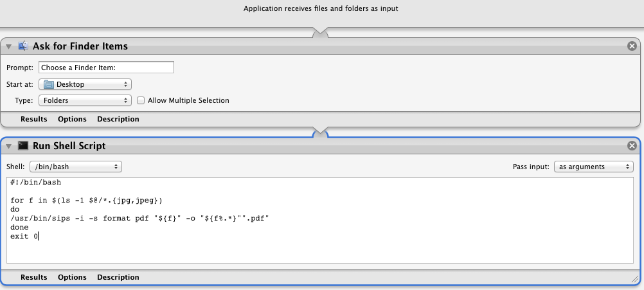Click the Finder icon beside Ask for Finder Items
Screen dimensions: 644x290
(x=24, y=46)
